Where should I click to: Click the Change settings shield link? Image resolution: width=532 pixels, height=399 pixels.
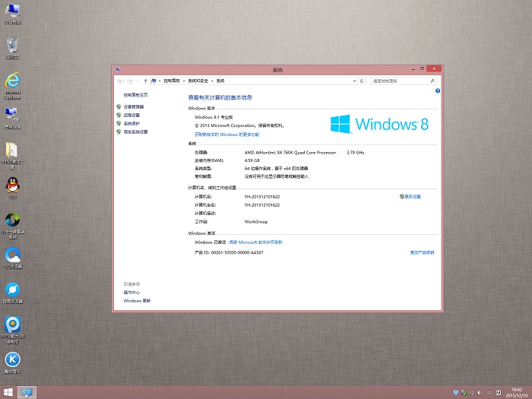coord(410,197)
